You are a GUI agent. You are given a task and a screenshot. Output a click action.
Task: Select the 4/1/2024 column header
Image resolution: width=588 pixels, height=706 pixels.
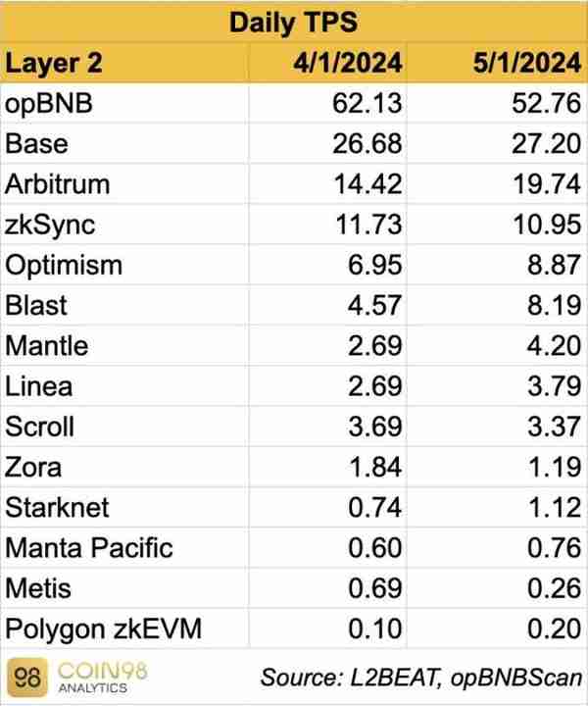(347, 63)
